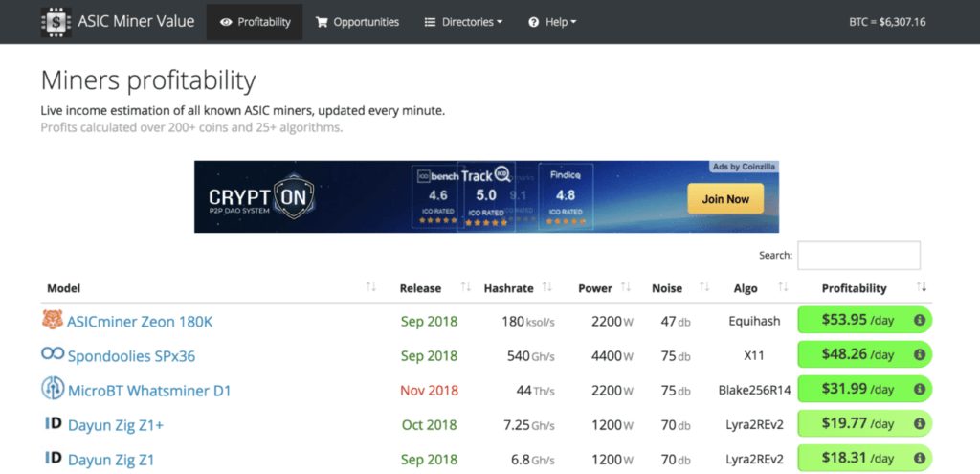The width and height of the screenshot is (980, 474).
Task: Click the ASIC Miner Value brand title
Action: click(136, 22)
